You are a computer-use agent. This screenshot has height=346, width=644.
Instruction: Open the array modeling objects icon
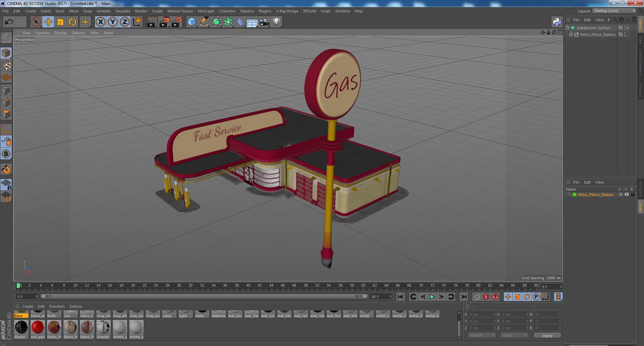click(x=228, y=22)
